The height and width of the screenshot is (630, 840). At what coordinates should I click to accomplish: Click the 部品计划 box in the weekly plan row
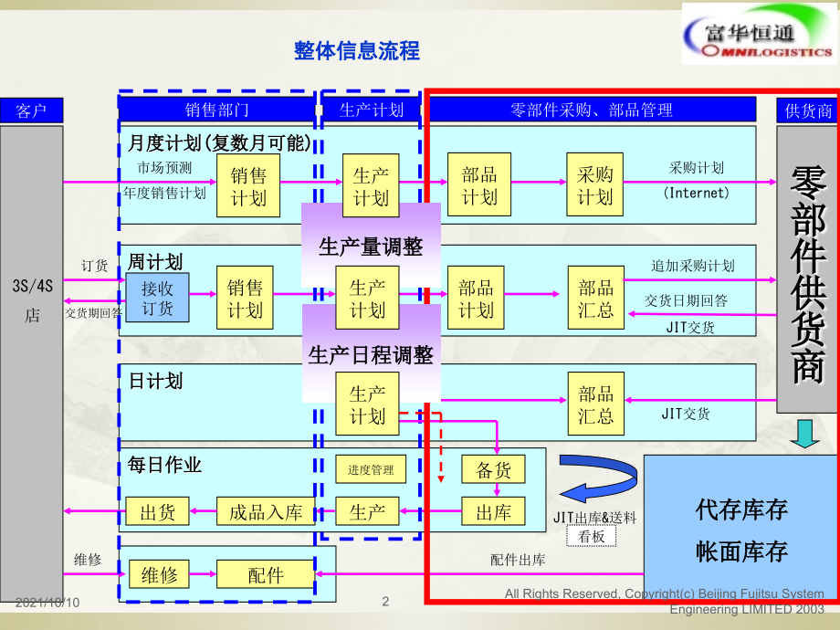click(x=476, y=298)
